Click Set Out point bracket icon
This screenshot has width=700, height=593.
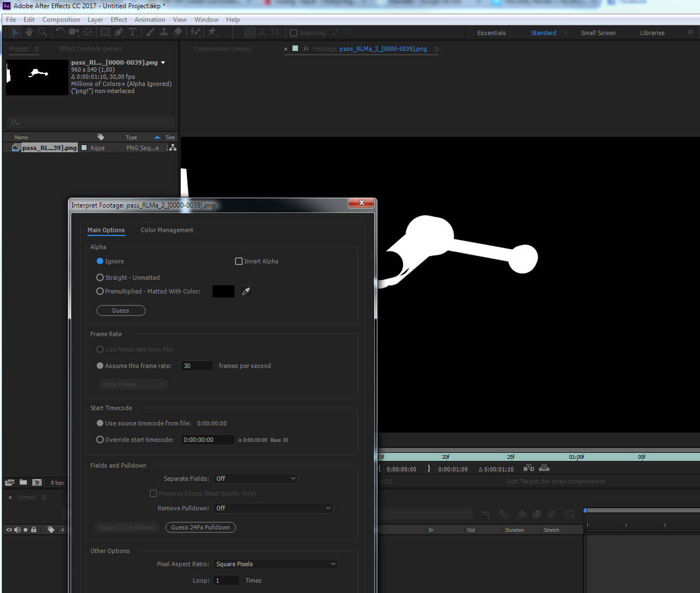point(429,469)
